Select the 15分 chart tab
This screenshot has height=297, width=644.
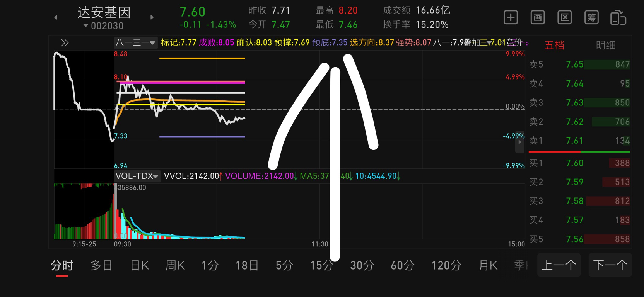coord(322,266)
